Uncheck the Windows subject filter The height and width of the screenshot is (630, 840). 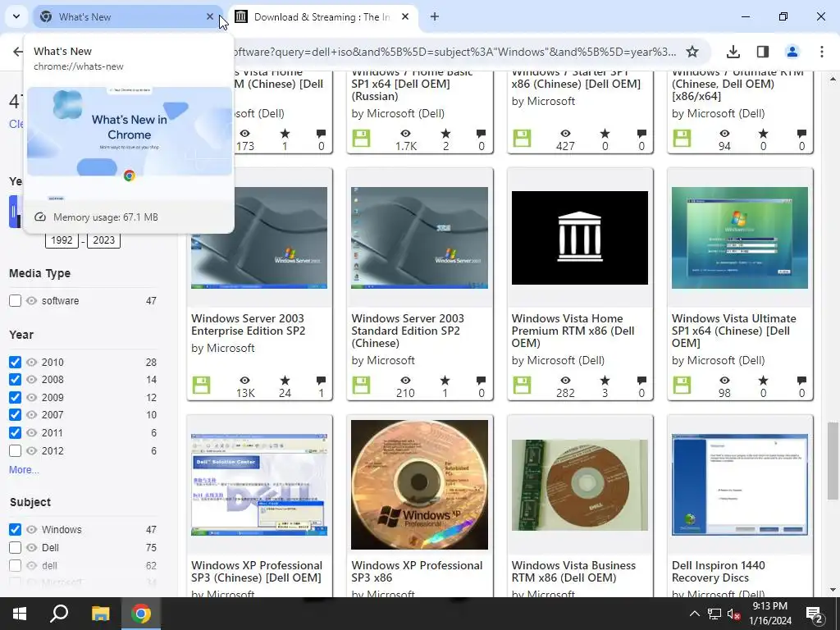point(15,529)
